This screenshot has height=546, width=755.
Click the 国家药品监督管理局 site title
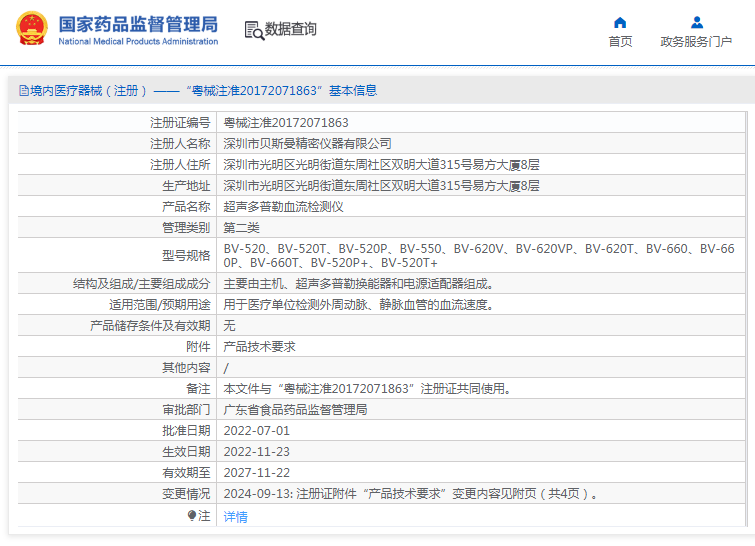tap(138, 24)
